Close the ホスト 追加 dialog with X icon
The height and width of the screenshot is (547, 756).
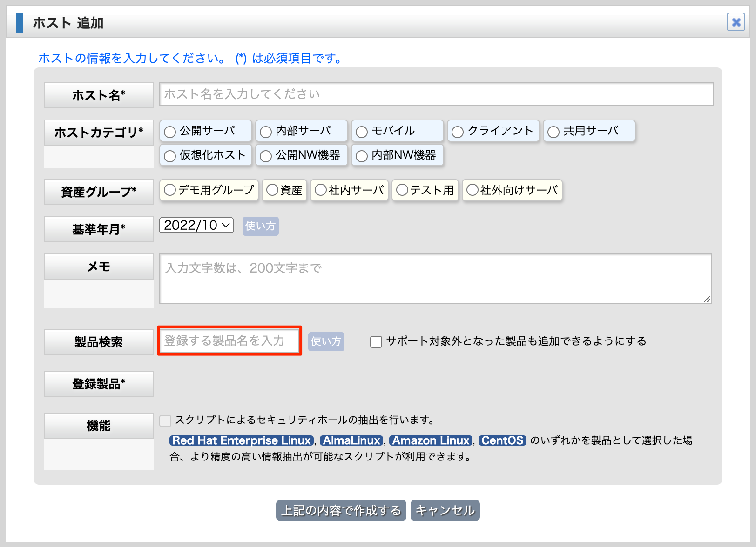click(x=736, y=22)
